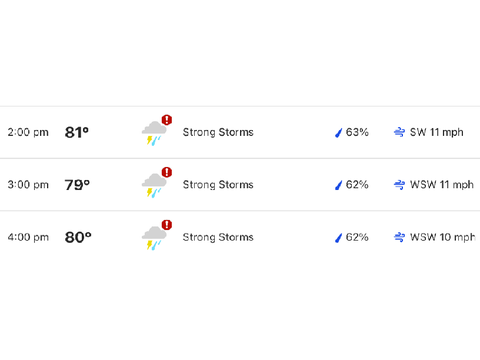This screenshot has width=480, height=360.
Task: Click the 2:00 pm thunderstorm cloud icon
Action: [x=154, y=133]
